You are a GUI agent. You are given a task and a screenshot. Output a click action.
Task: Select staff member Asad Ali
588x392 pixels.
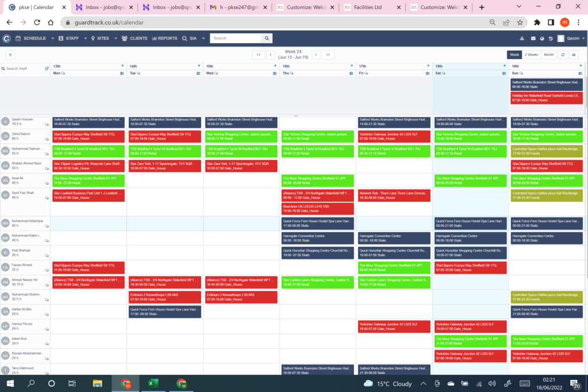(x=17, y=178)
